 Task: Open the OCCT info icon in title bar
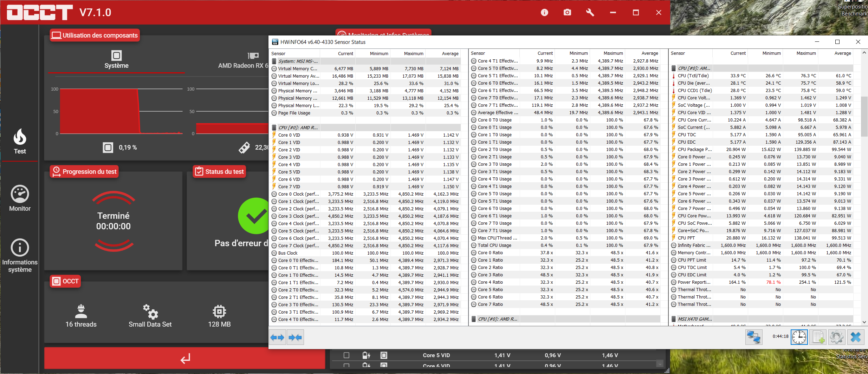point(544,13)
